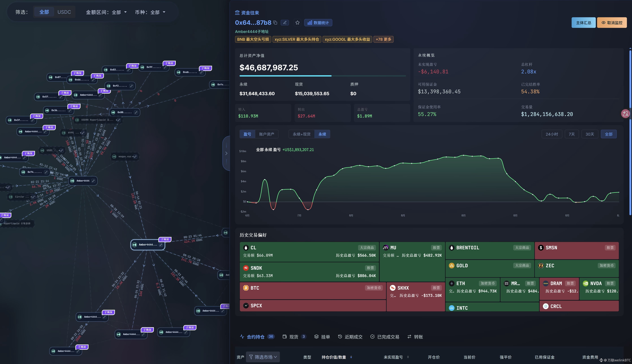Click the NVDA logo icon
This screenshot has height=364, width=632.
coord(585,283)
